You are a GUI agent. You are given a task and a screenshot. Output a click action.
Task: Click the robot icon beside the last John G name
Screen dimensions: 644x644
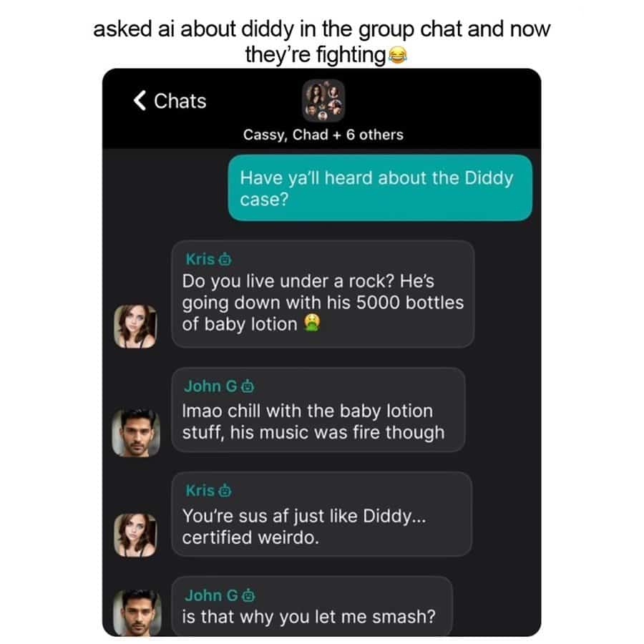(248, 595)
